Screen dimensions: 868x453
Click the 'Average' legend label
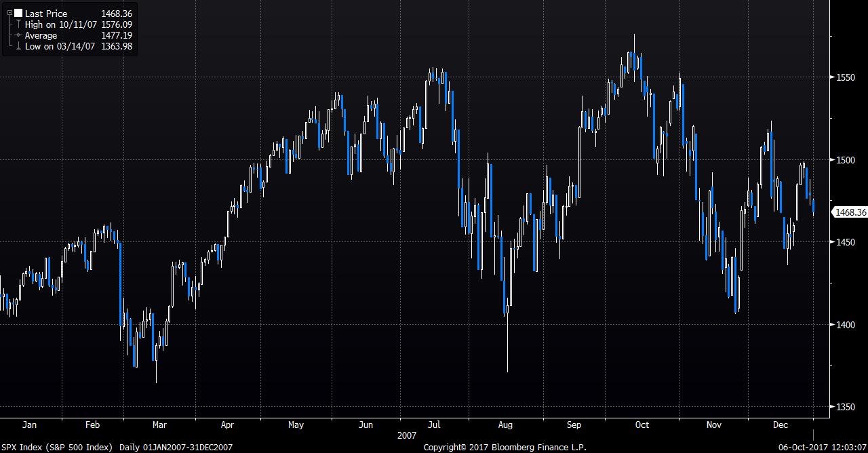pos(41,35)
